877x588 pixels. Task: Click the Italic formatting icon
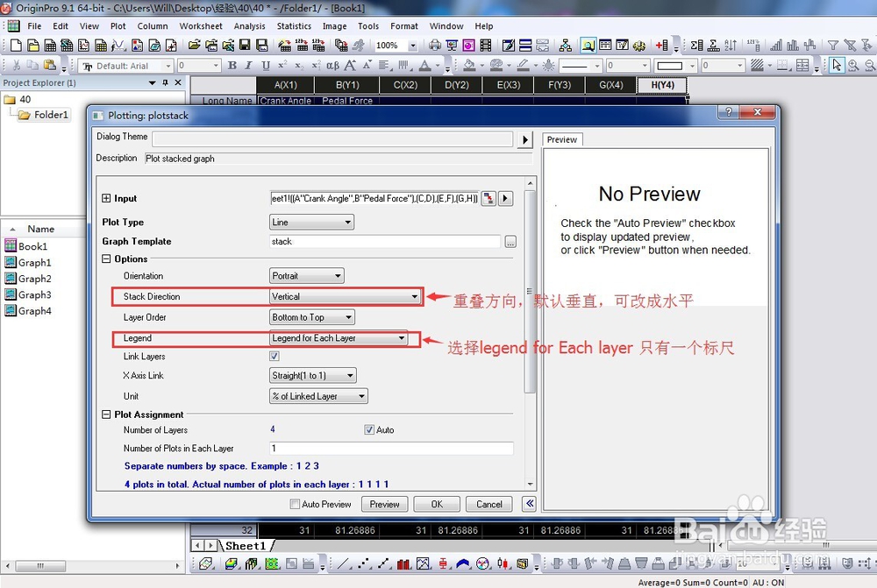(x=249, y=66)
